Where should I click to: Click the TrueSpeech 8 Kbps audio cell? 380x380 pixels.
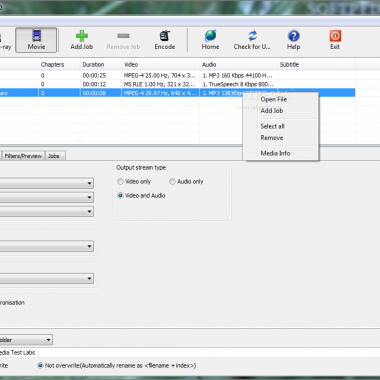pos(238,84)
